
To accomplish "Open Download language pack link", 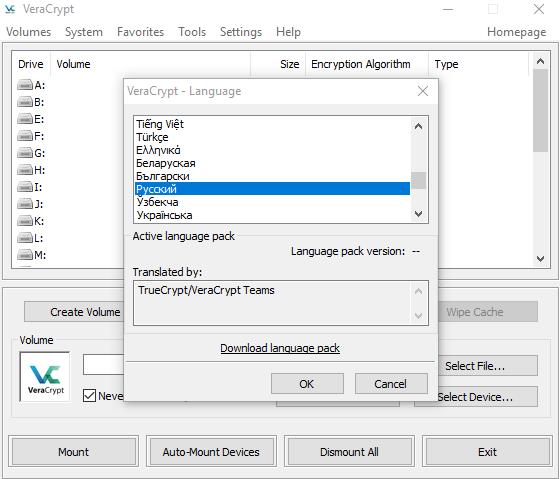I will [x=280, y=348].
